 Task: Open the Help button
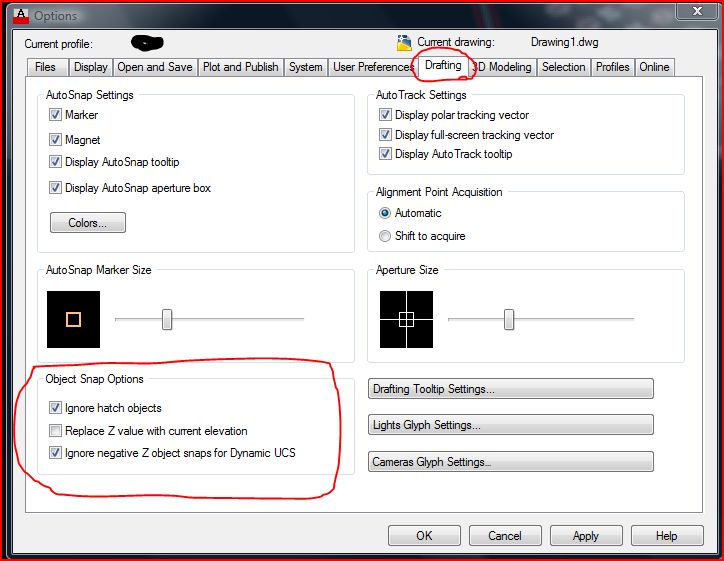(x=667, y=536)
